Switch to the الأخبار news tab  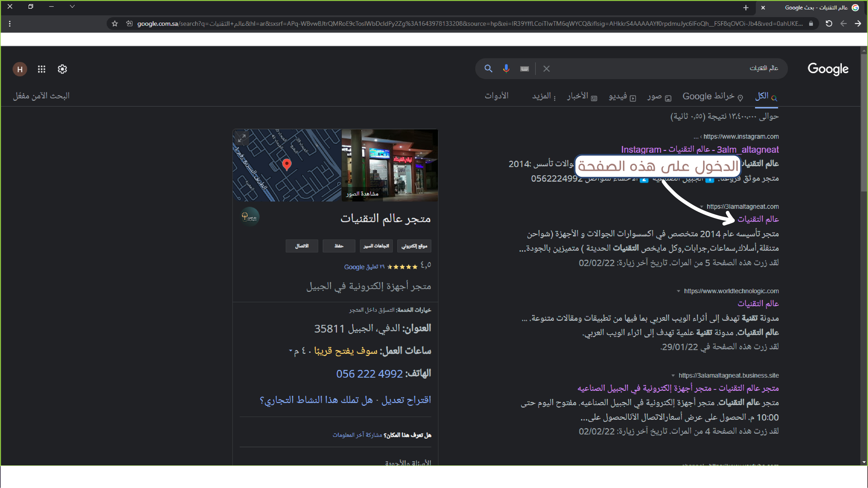[x=582, y=96]
